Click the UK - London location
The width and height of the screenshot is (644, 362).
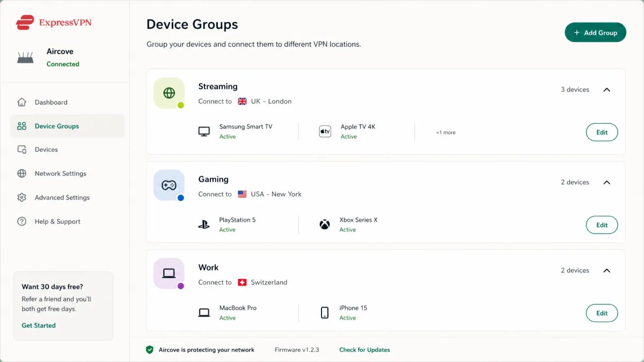272,101
